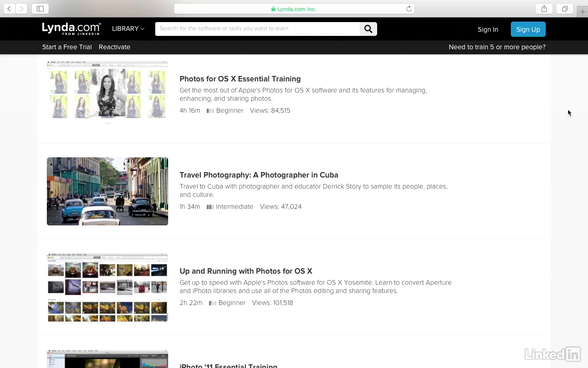Open the iPhoto '11 course thumbnail
Image resolution: width=588 pixels, height=368 pixels.
tap(107, 359)
